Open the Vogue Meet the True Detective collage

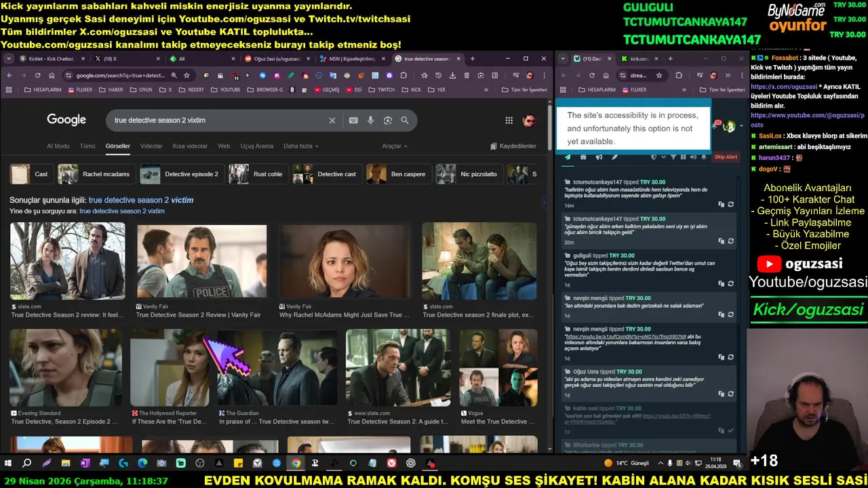click(498, 368)
